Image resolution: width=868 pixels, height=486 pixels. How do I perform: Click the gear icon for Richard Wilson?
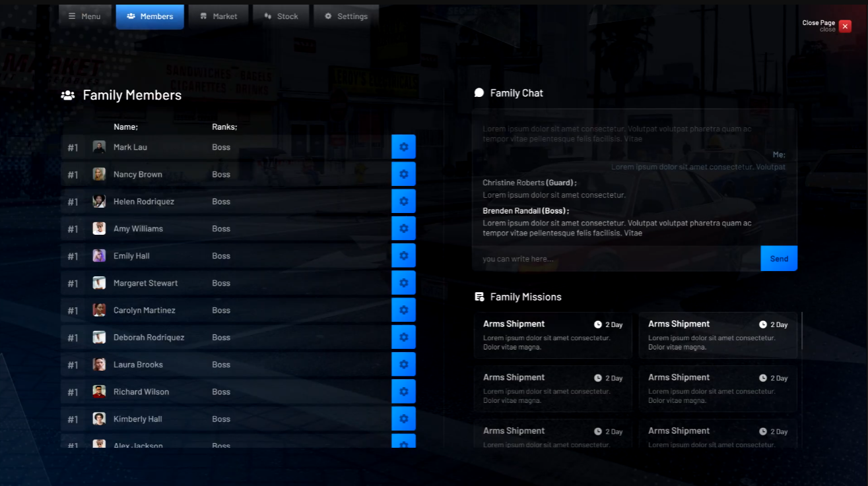coord(403,392)
